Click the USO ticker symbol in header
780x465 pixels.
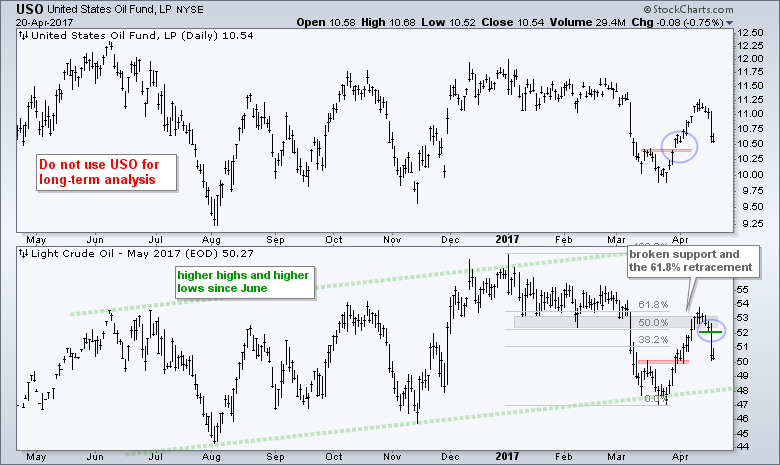29,9
